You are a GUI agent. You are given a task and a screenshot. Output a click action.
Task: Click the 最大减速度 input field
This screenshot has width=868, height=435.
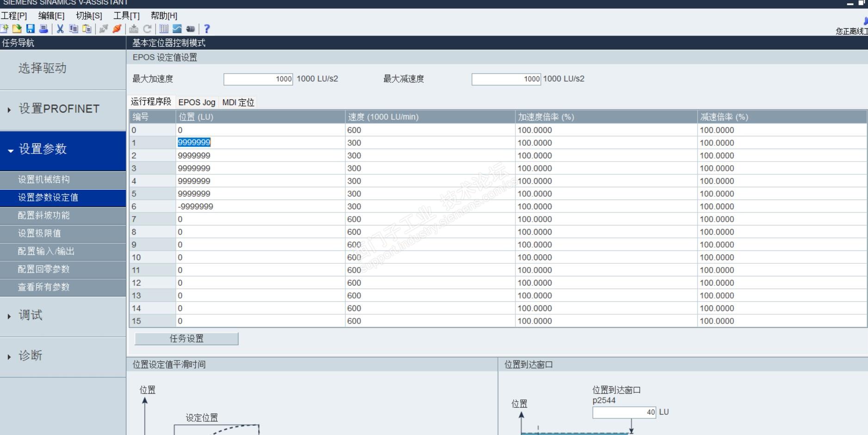pyautogui.click(x=506, y=79)
